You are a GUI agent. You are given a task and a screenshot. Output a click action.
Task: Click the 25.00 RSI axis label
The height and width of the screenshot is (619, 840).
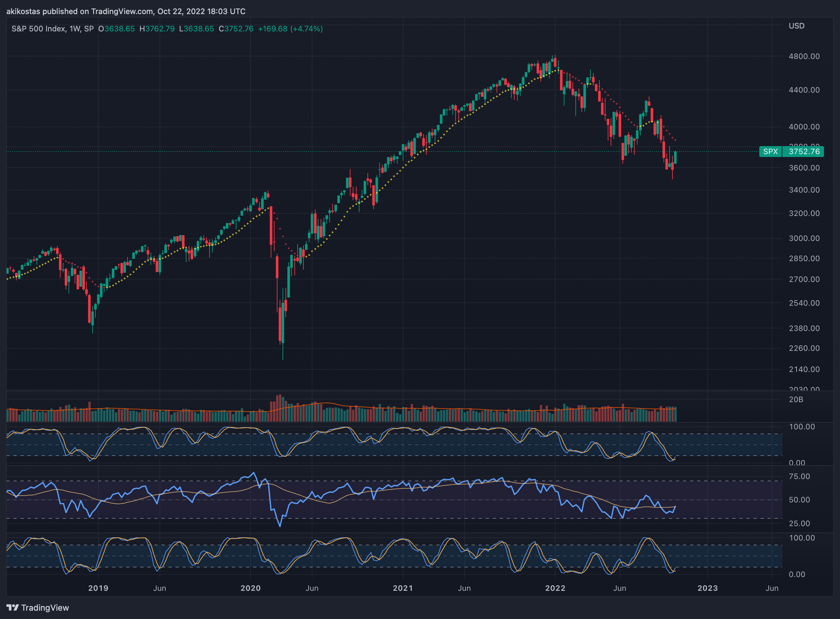(x=799, y=524)
